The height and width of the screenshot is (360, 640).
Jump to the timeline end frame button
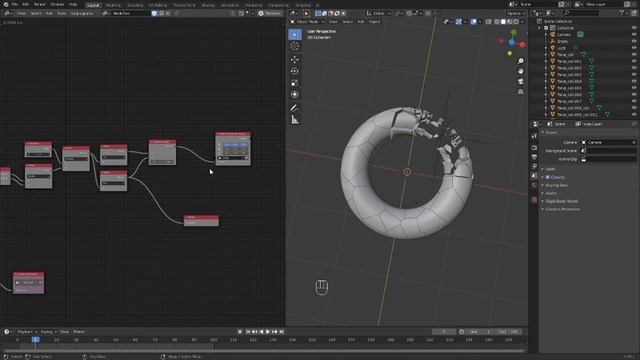point(282,332)
